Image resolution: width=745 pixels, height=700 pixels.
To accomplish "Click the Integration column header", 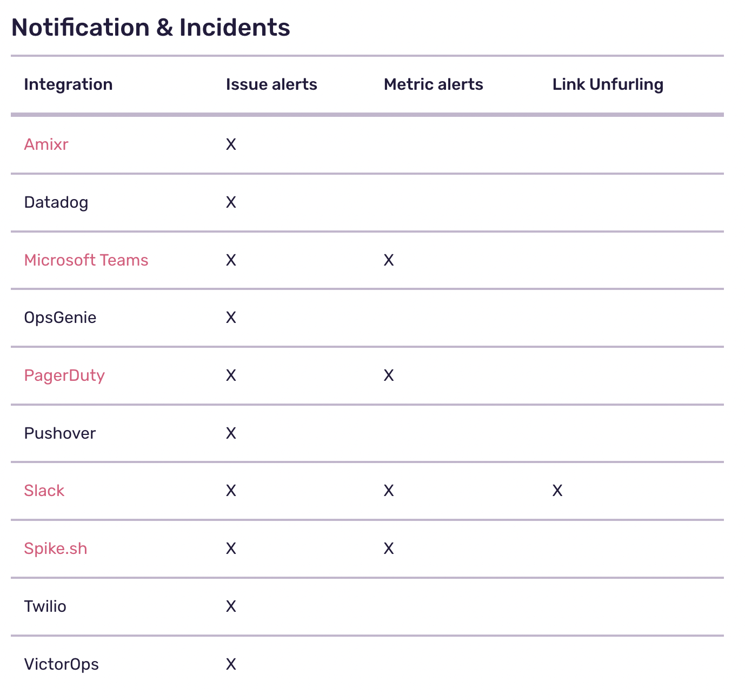I will [68, 84].
